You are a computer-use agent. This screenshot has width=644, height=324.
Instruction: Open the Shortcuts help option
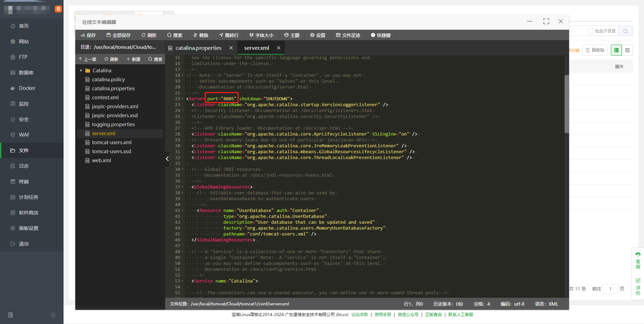pos(381,35)
